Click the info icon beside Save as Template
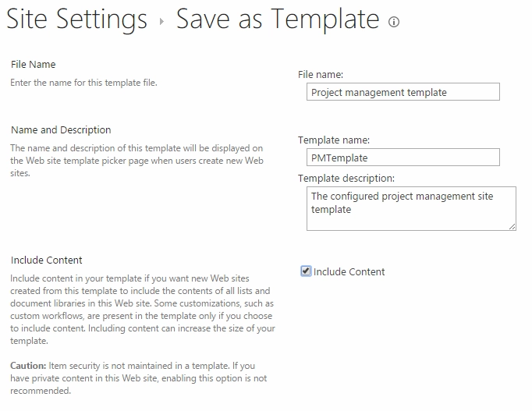Viewport: 532px width, 411px height. [394, 22]
